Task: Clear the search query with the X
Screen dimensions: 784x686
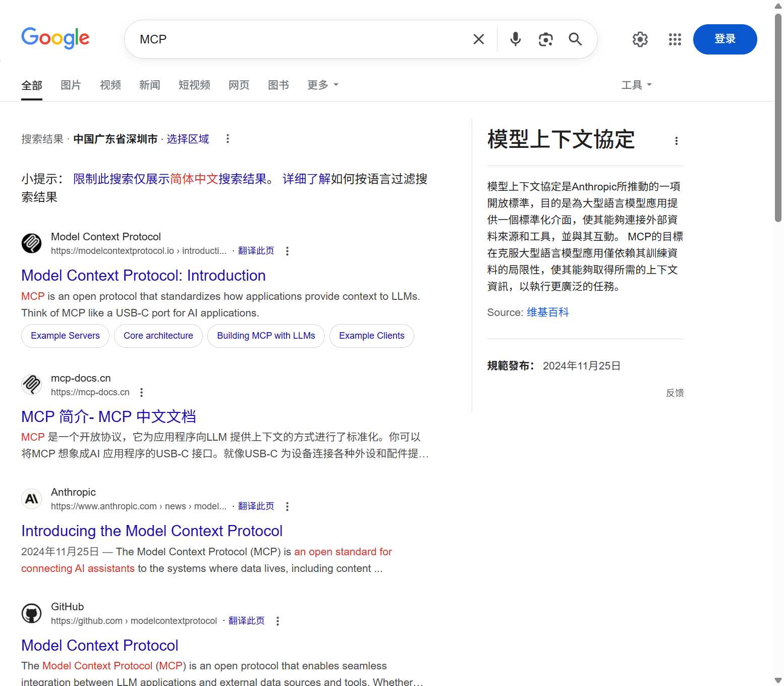Action: point(478,39)
